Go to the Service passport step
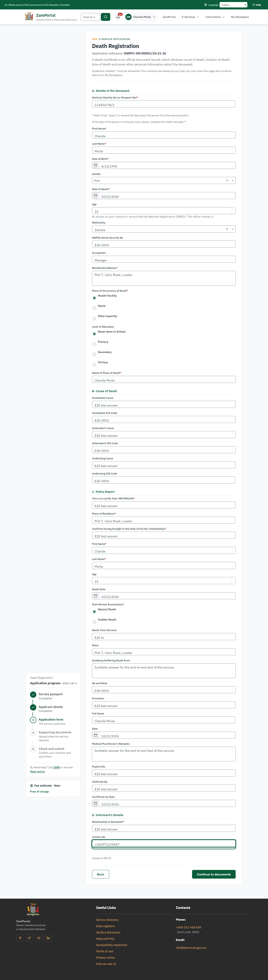Image resolution: width=268 pixels, height=980 pixels. [50, 694]
